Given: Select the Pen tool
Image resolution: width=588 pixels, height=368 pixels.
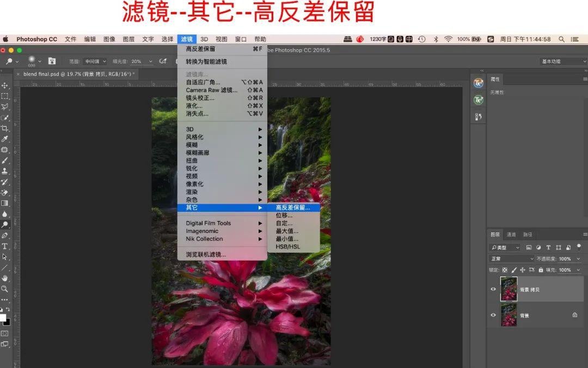Looking at the screenshot, I should point(4,236).
